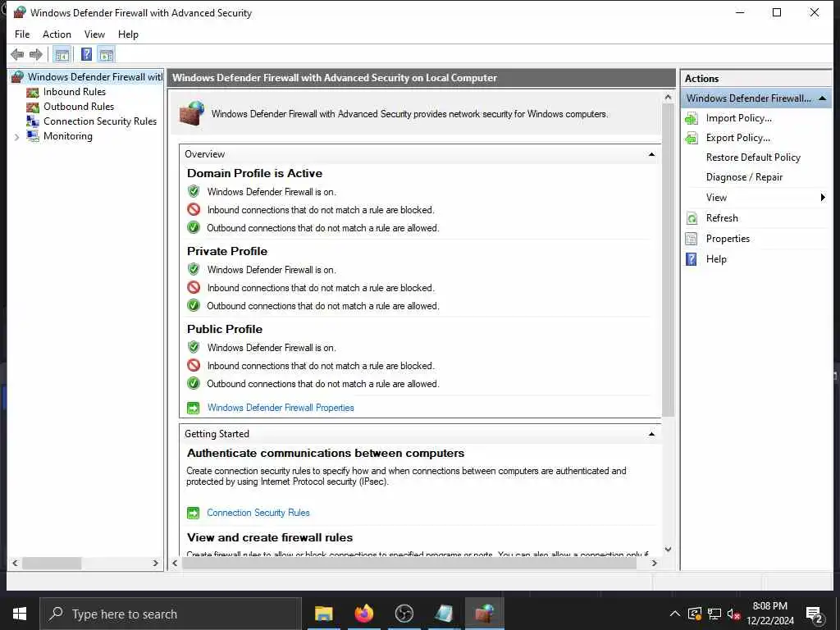Click the "Public Profile" heading
Image resolution: width=840 pixels, height=630 pixels.
click(x=225, y=330)
